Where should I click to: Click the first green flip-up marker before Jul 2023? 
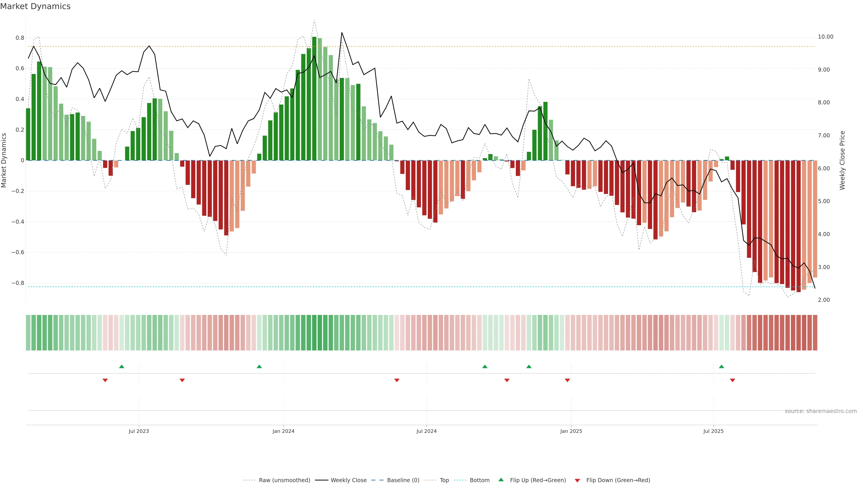pos(122,366)
